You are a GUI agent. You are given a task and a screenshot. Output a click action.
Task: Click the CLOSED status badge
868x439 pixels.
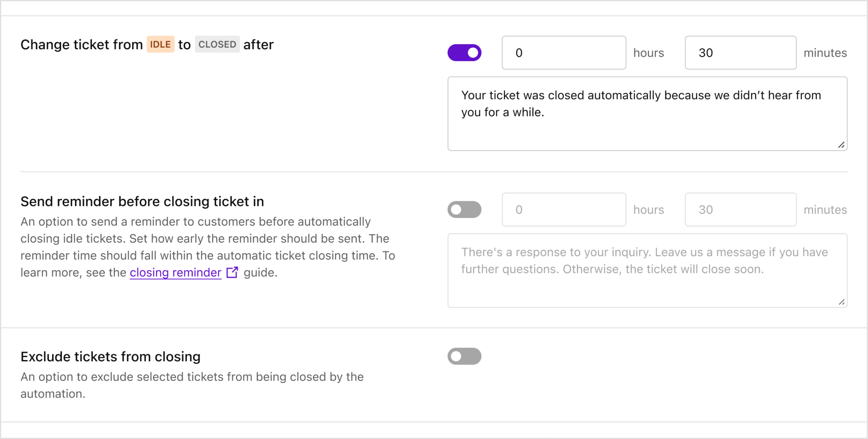click(x=217, y=44)
